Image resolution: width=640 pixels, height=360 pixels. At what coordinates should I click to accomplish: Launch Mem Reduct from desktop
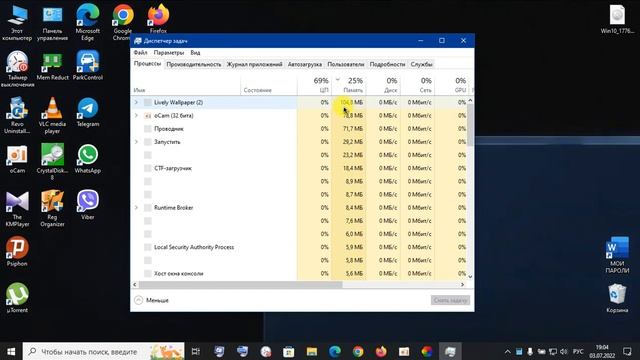pos(52,66)
